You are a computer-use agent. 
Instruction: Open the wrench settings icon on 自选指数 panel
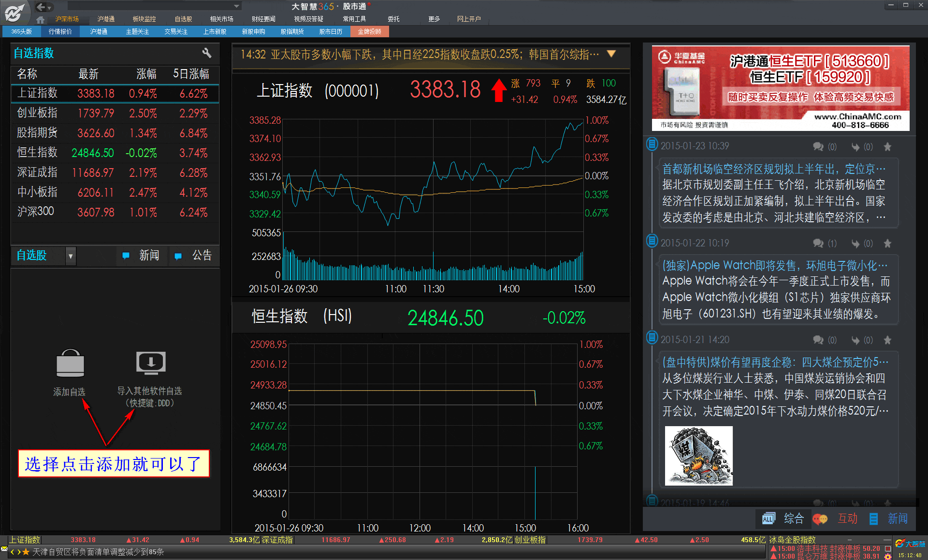click(207, 53)
